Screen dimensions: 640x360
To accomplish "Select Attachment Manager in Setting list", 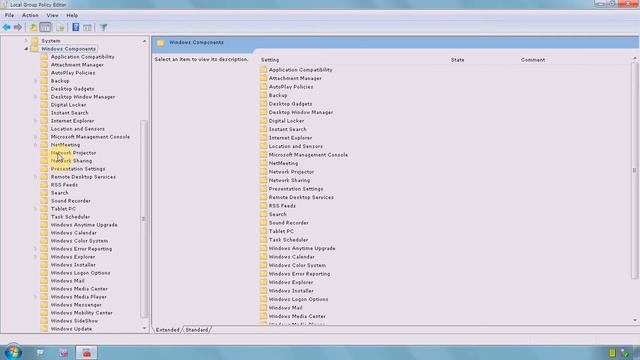I will click(295, 78).
